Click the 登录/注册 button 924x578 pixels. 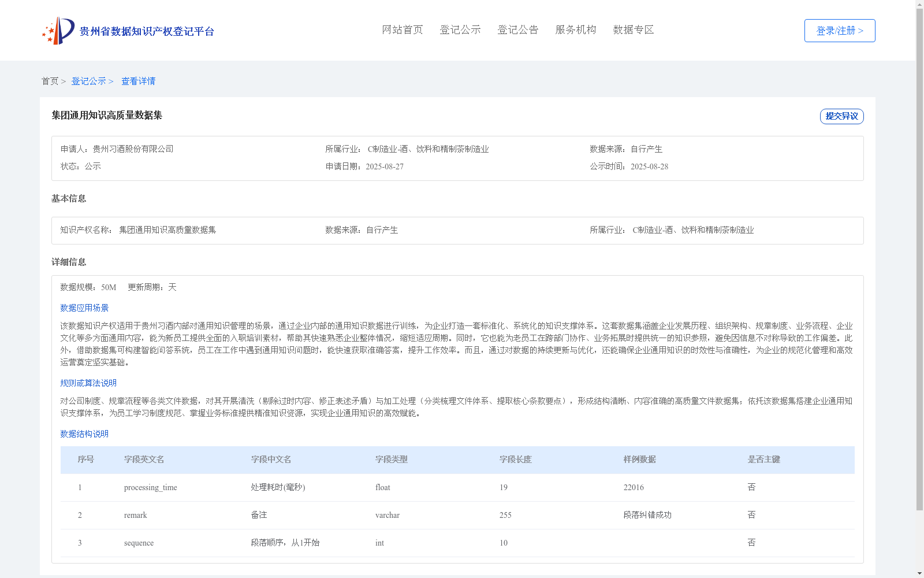click(840, 31)
